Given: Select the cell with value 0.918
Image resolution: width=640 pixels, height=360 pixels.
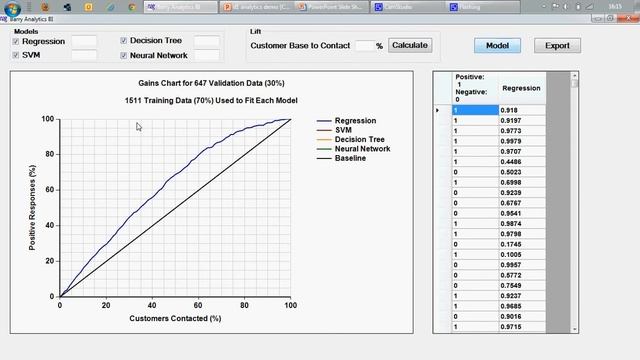Looking at the screenshot, I should (522, 110).
